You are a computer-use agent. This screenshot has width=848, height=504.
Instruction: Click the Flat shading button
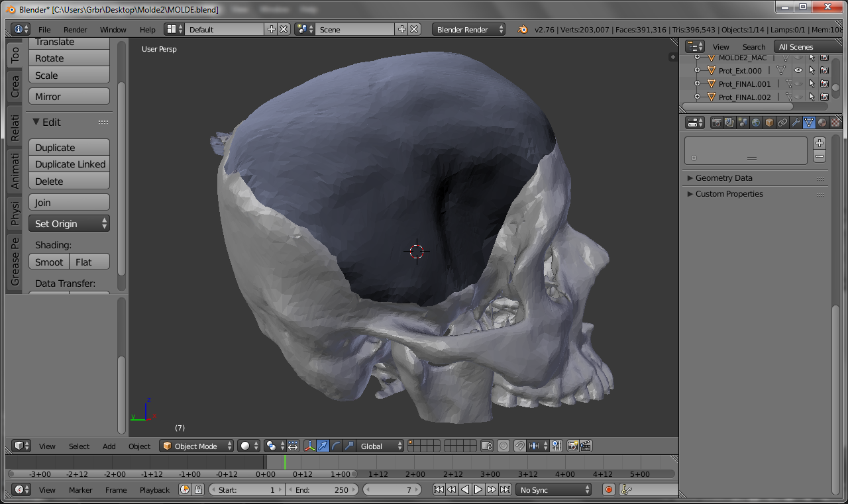[x=89, y=262]
